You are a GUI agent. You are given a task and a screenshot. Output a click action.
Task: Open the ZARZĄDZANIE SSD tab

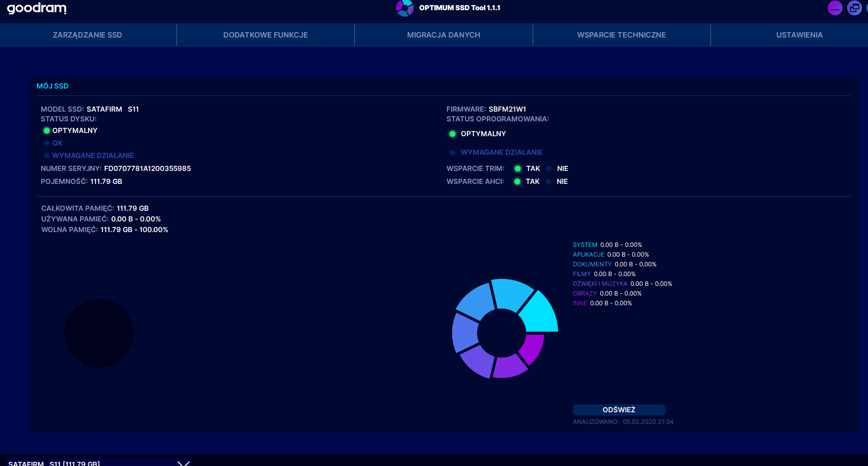pyautogui.click(x=88, y=35)
